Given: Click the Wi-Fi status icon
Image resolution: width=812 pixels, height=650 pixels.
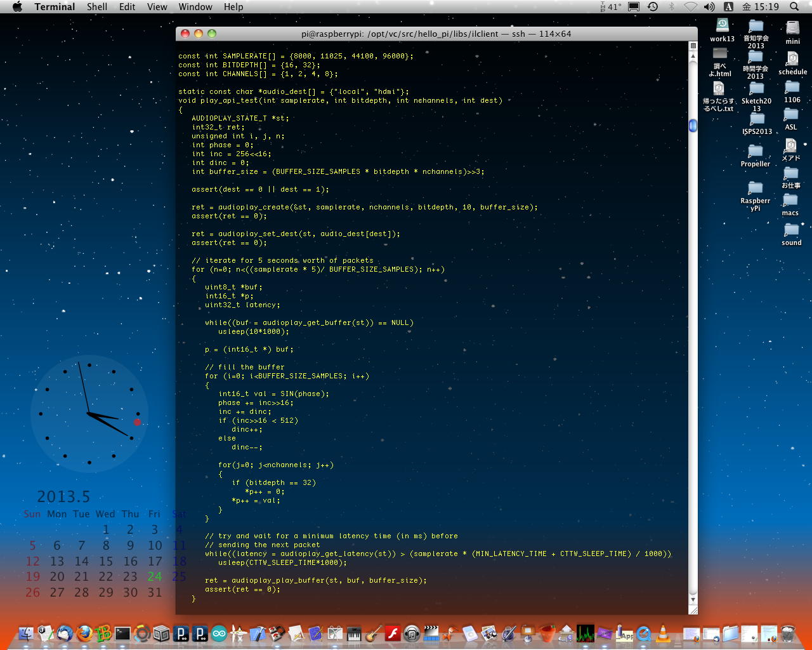Looking at the screenshot, I should 690,7.
